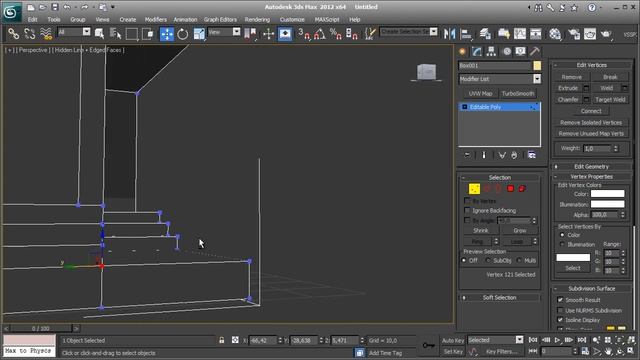Select the Preview Selection Off radio

464,260
